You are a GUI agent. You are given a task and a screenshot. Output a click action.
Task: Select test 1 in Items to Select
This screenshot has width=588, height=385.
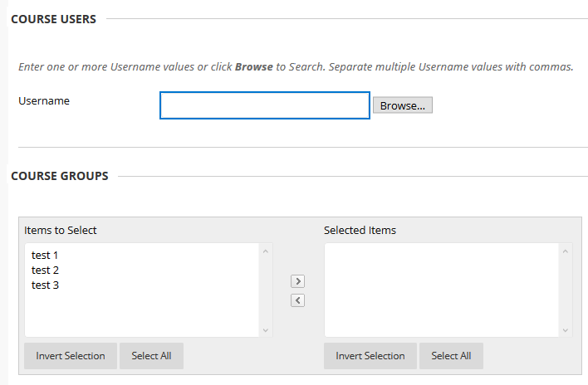45,256
